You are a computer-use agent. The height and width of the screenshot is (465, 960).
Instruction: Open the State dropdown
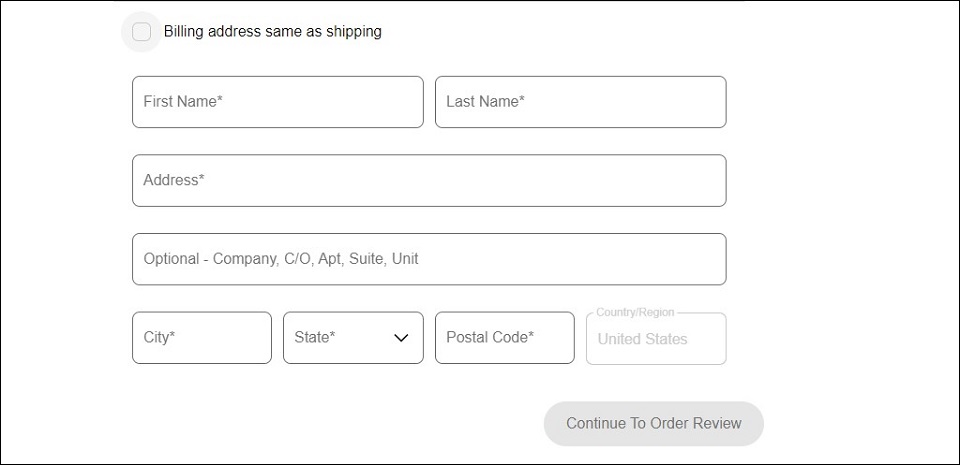tap(353, 338)
